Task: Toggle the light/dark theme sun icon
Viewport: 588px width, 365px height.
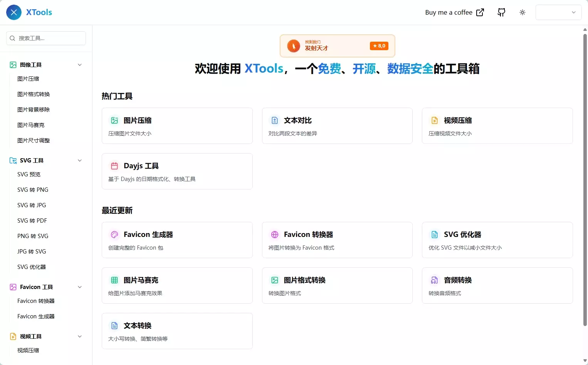Action: (x=522, y=12)
